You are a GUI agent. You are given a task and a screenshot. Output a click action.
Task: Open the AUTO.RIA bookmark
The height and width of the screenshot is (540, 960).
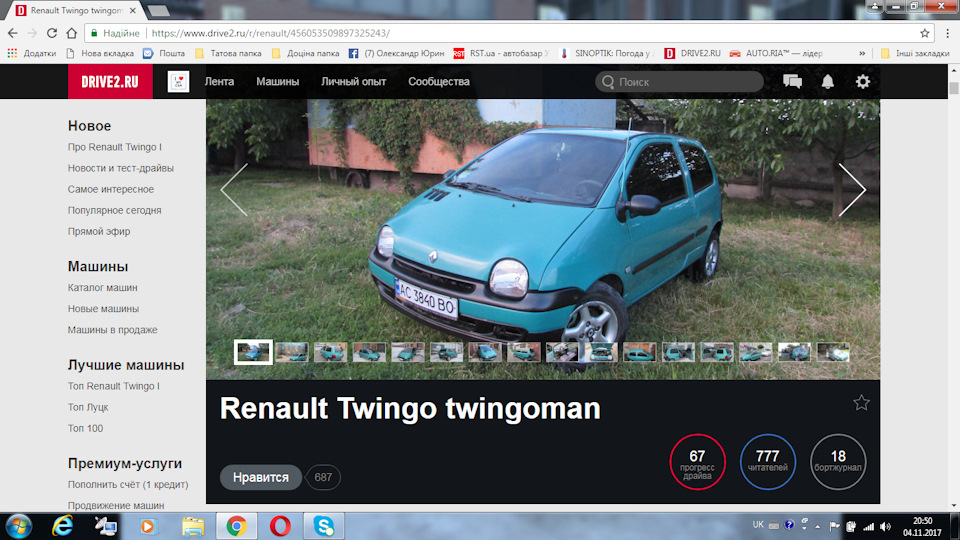coord(776,53)
